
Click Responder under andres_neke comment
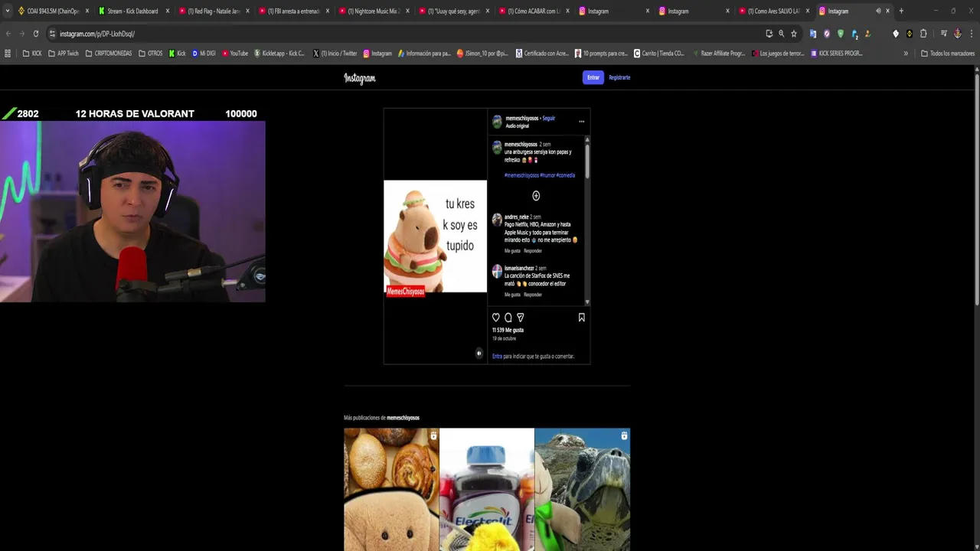pos(533,251)
